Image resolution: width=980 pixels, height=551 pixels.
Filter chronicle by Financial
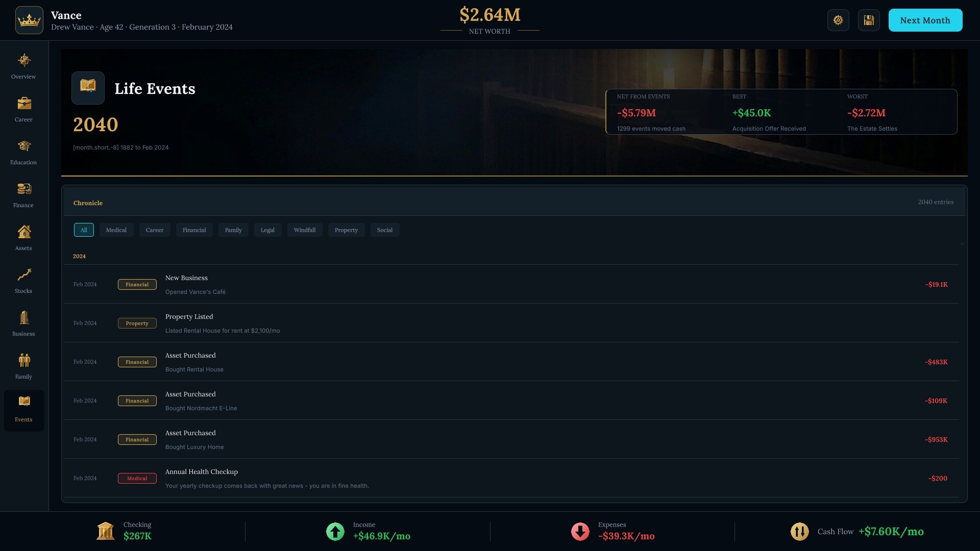click(x=194, y=230)
